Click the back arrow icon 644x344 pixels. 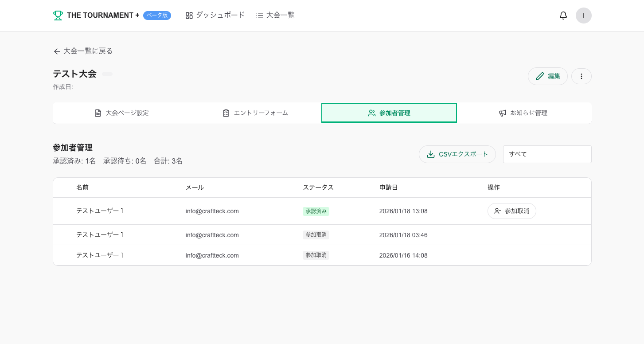pos(57,51)
